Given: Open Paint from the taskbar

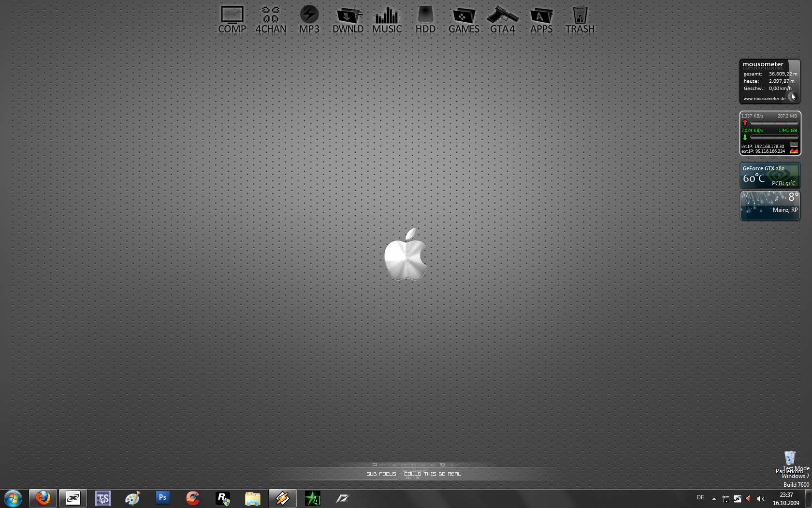Looking at the screenshot, I should 132,498.
